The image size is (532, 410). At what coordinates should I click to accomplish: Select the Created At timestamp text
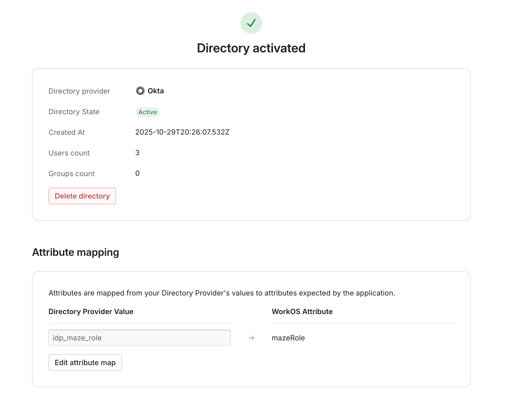[x=183, y=132]
